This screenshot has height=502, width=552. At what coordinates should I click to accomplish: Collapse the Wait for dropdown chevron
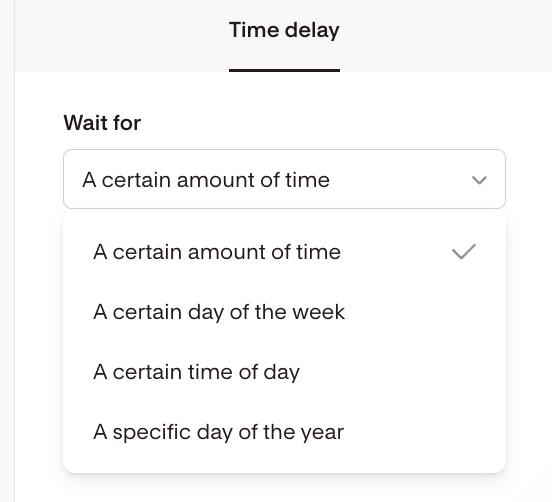click(x=479, y=180)
